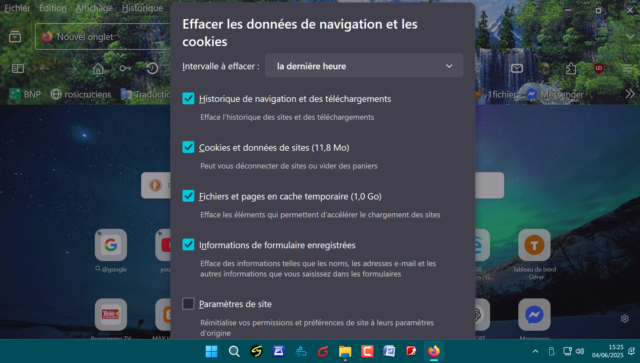
Task: Open the orange C app on taskbar
Action: tap(367, 351)
